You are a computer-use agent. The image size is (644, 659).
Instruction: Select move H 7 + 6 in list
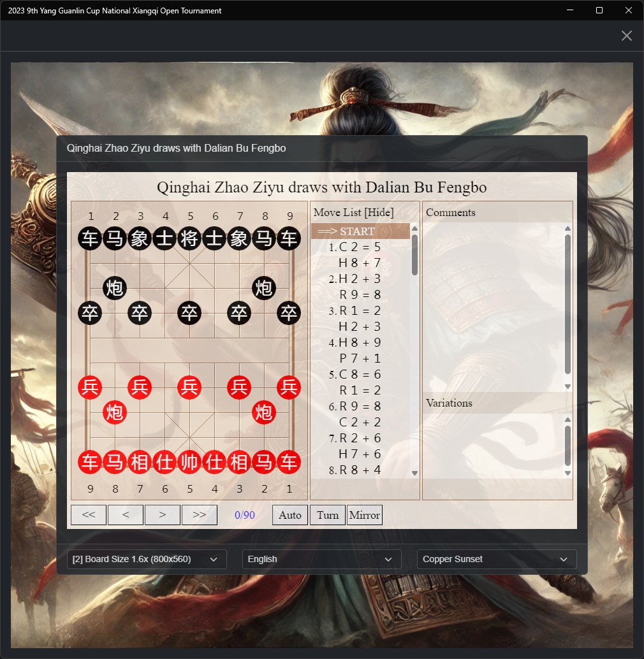360,454
